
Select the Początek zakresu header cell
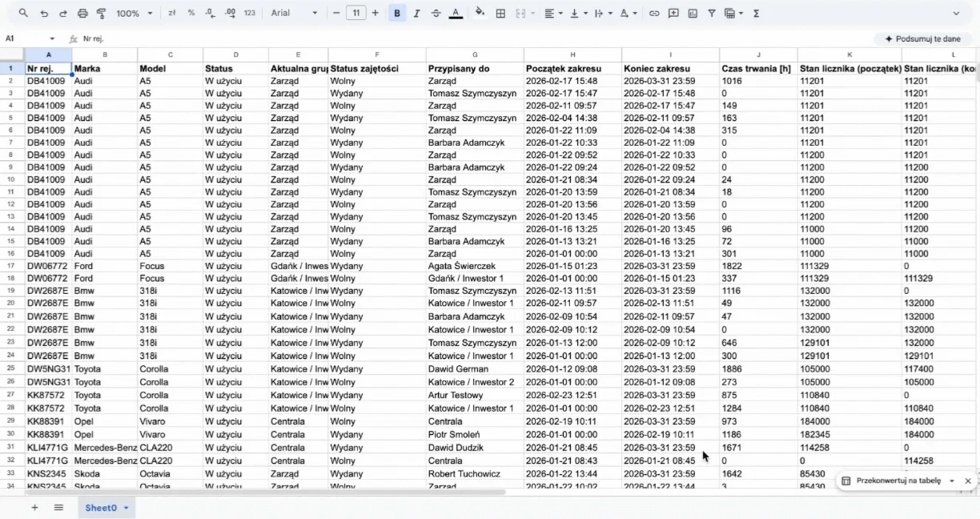(x=572, y=68)
